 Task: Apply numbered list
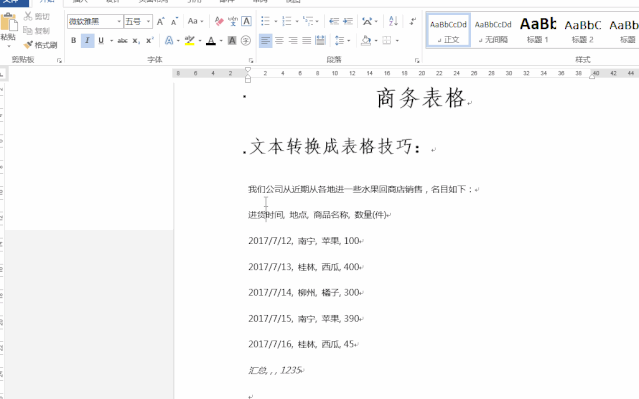coord(287,21)
